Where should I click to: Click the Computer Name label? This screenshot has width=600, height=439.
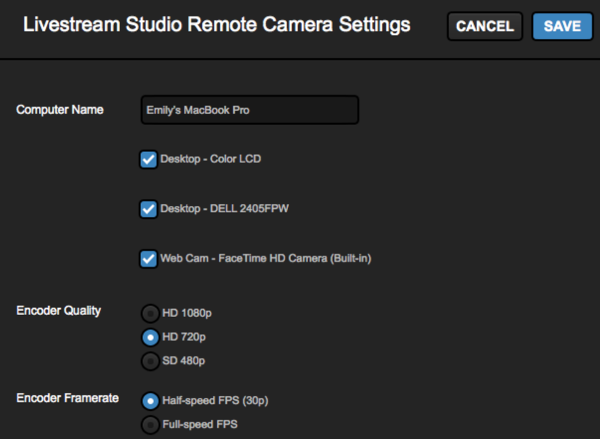click(60, 110)
